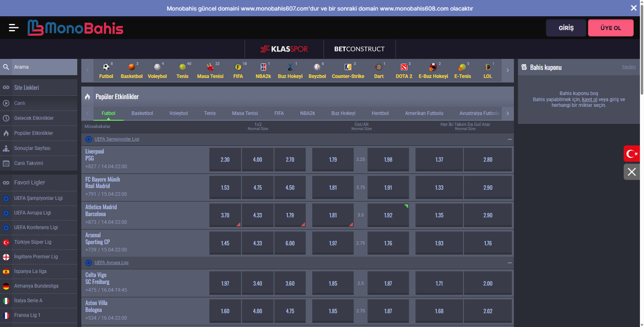
Task: Open the BETCONSTRUCT tab
Action: click(x=359, y=49)
